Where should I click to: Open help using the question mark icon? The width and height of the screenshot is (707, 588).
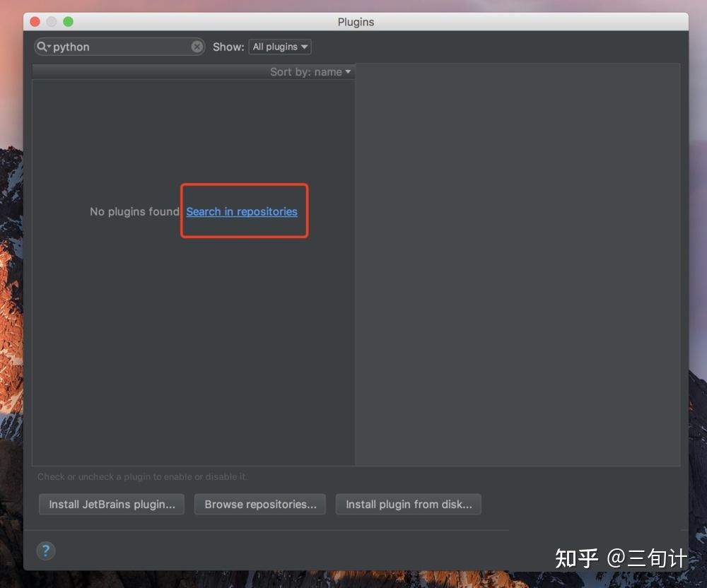46,551
